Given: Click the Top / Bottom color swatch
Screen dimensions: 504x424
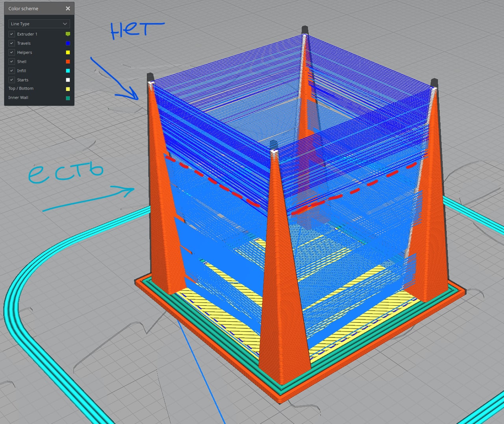Looking at the screenshot, I should (x=68, y=89).
